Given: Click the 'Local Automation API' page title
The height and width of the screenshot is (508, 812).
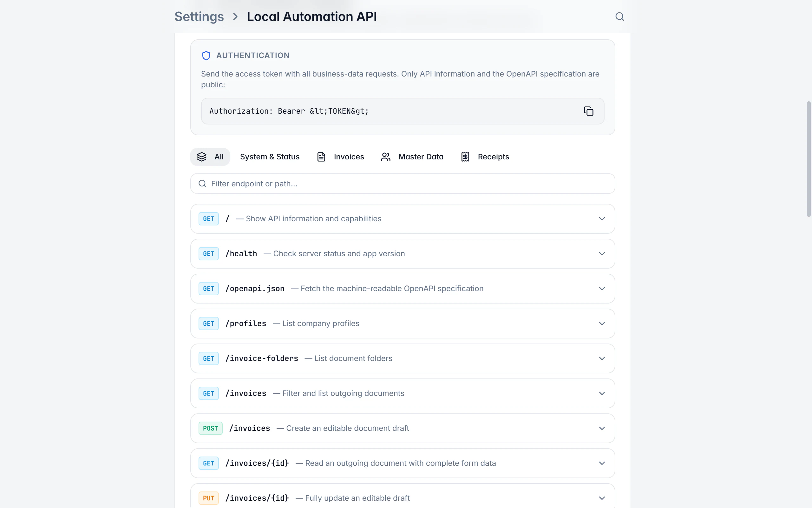Looking at the screenshot, I should [x=312, y=17].
